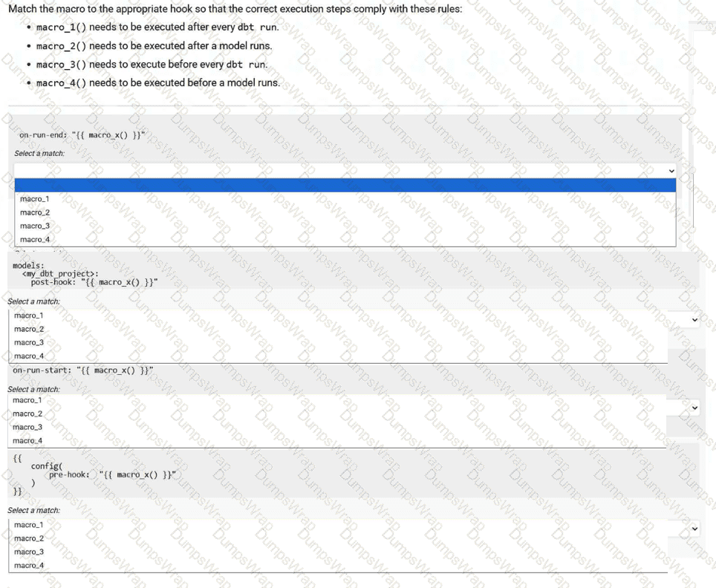Select macro_2 under on-run-start

click(x=27, y=414)
